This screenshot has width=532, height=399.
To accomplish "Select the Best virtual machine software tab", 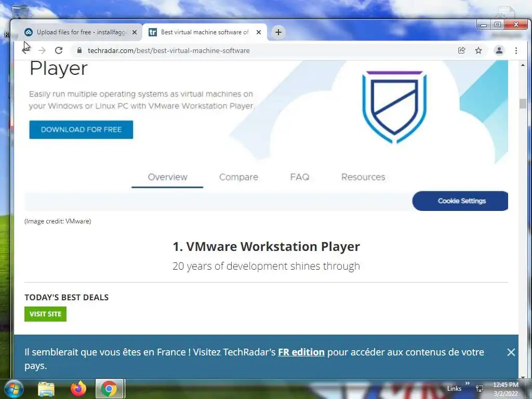I will tap(205, 32).
